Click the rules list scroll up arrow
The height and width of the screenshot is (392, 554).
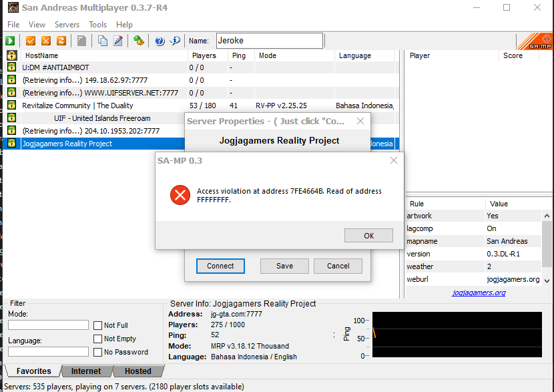tap(547, 216)
